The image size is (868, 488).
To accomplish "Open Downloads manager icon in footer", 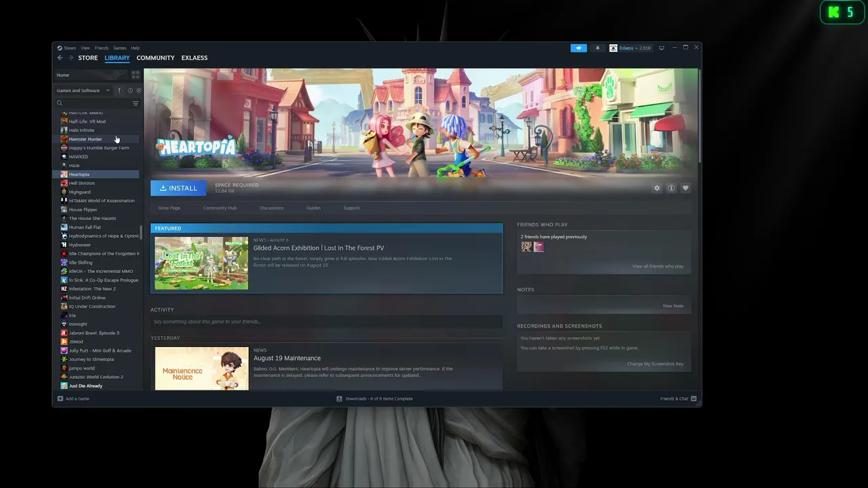I will coord(339,399).
